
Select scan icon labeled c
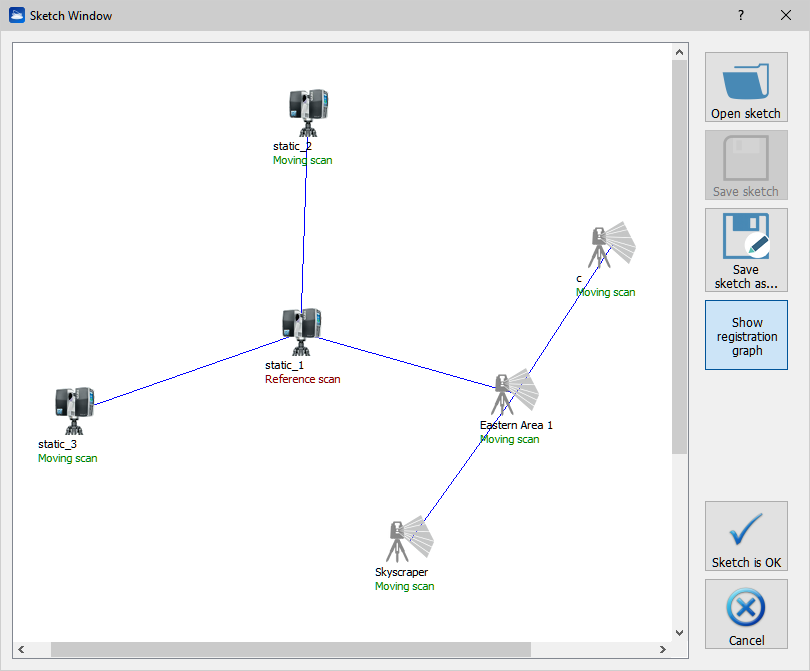click(x=610, y=245)
